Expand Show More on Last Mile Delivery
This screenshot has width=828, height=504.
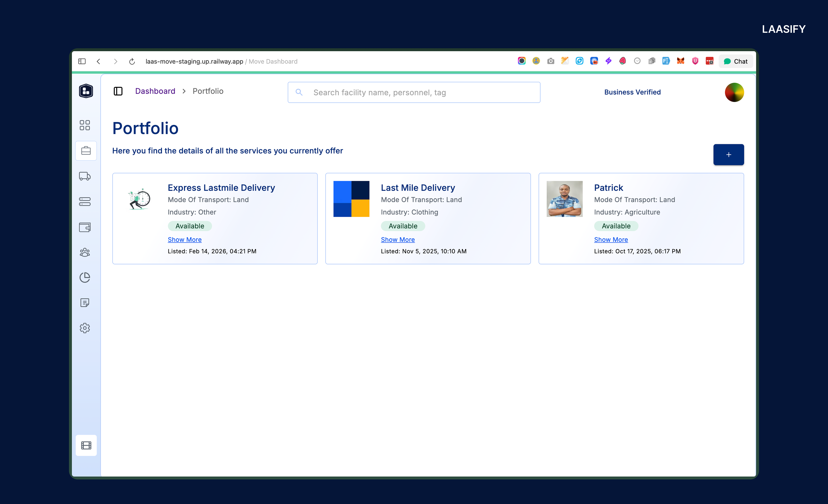(x=398, y=240)
